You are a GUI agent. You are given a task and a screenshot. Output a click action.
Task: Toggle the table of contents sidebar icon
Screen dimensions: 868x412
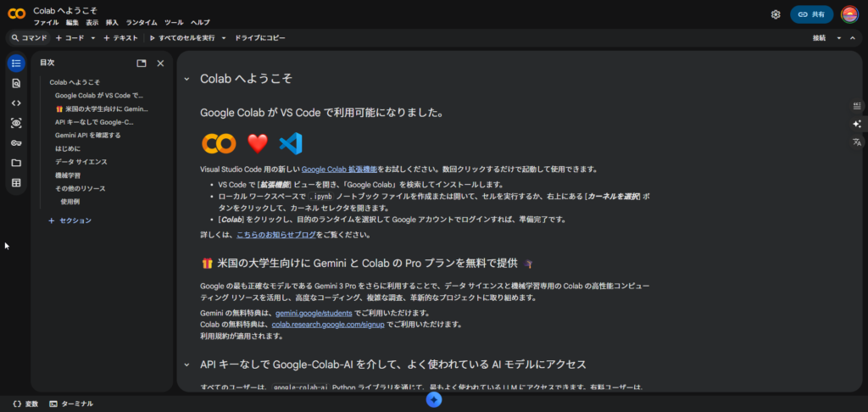[x=16, y=64]
